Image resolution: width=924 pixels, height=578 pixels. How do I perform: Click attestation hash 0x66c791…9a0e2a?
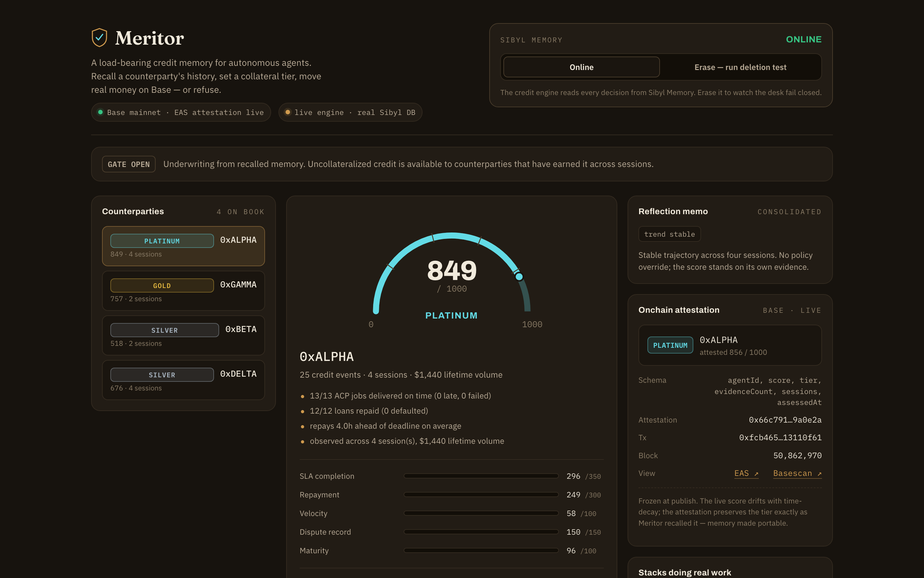coord(785,420)
